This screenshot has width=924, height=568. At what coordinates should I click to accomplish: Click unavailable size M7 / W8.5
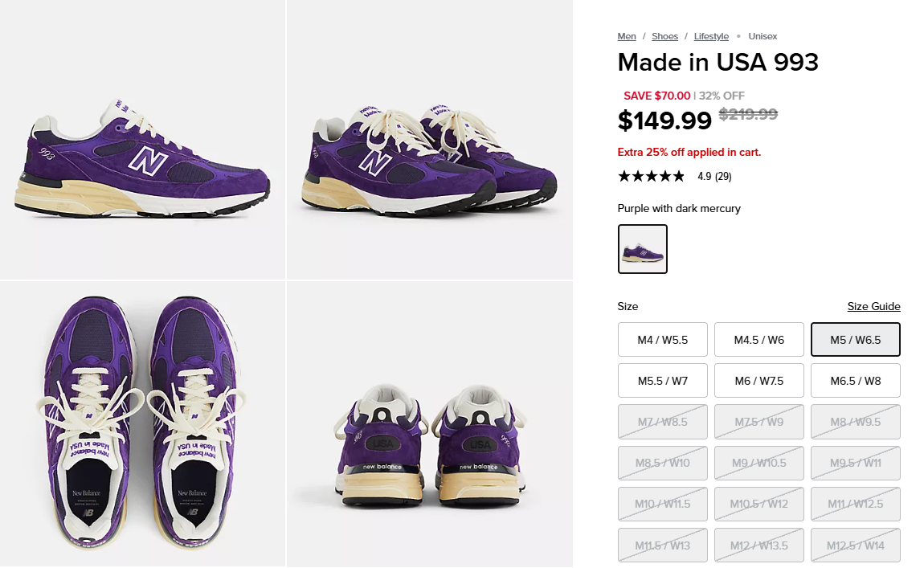tap(663, 422)
